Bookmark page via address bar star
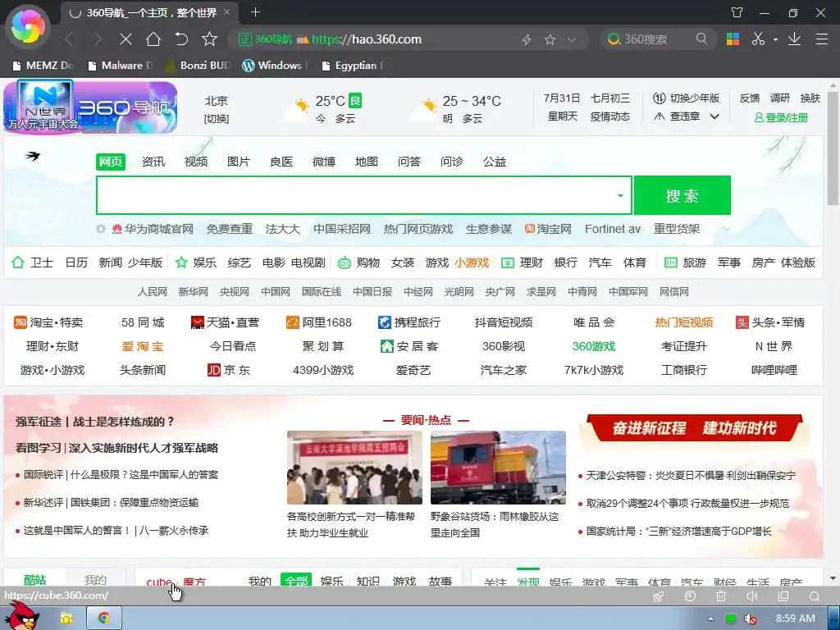Viewport: 840px width, 630px height. [x=550, y=39]
